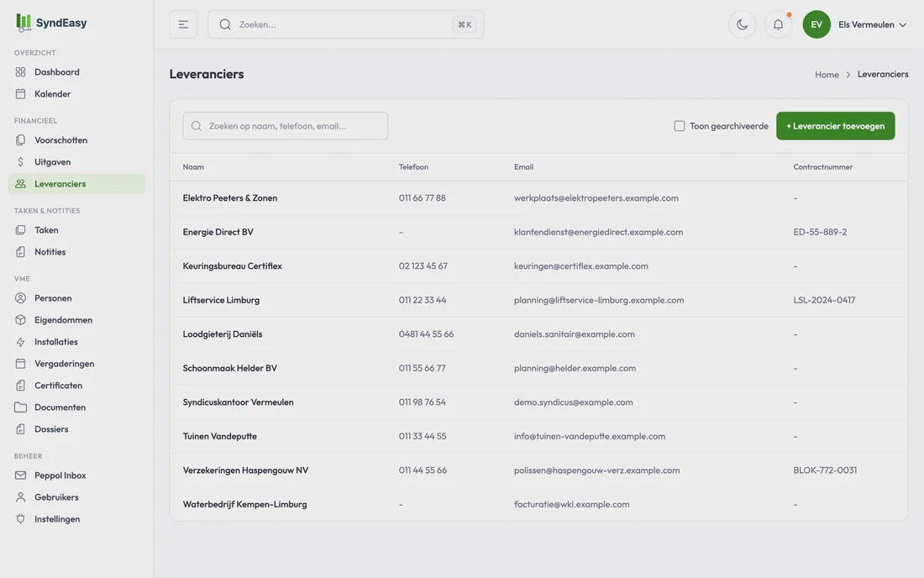
Task: Follow the Home breadcrumb link
Action: [x=827, y=75]
